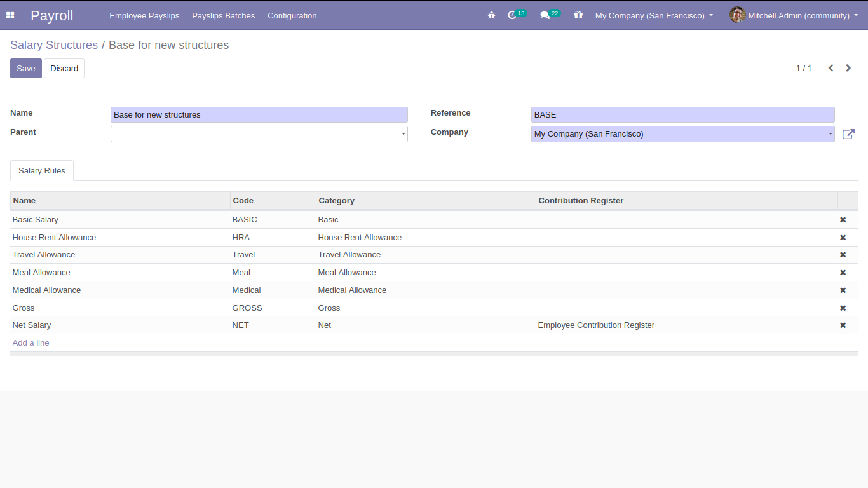Click the Save button
Screen dimensions: 868x488
pos(26,69)
